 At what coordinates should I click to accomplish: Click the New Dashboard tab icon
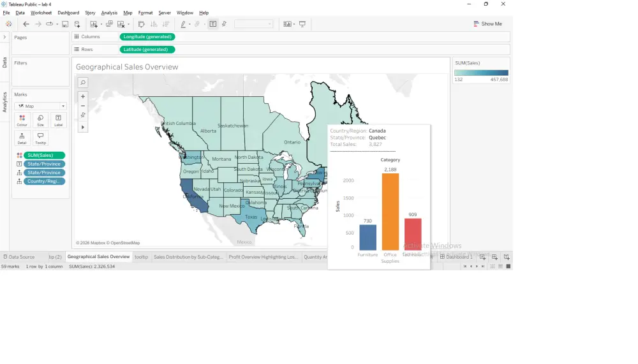click(494, 257)
